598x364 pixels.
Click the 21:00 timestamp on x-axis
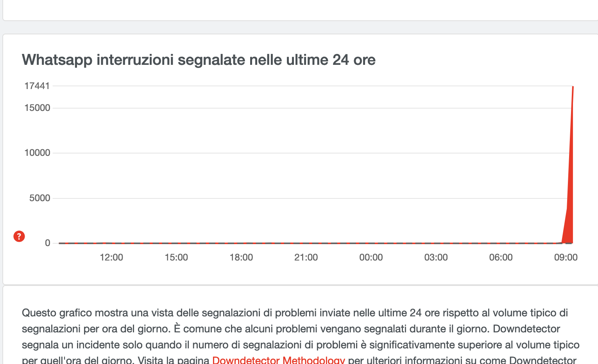tap(306, 257)
